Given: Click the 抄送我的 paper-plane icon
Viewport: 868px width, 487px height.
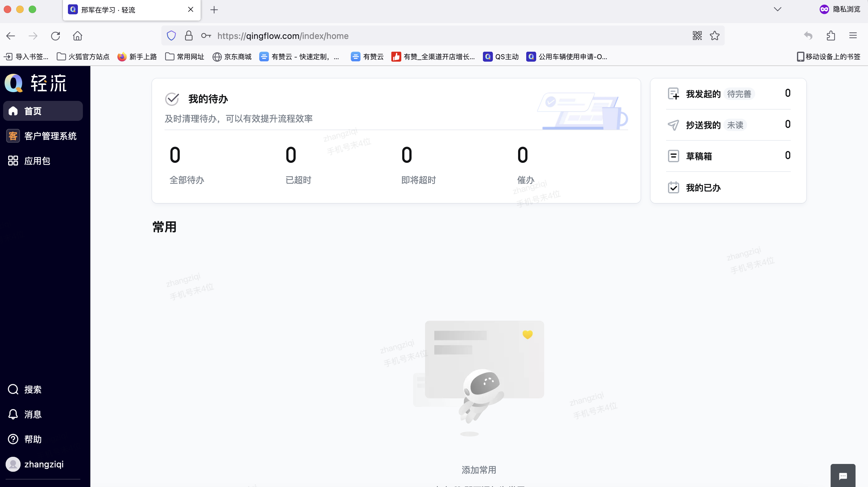Looking at the screenshot, I should point(673,125).
